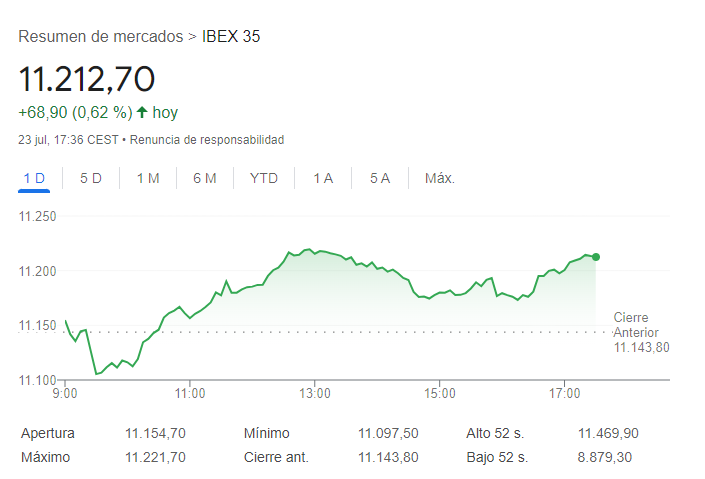705x479 pixels.
Task: Select the 1 D time range tab
Action: pos(34,178)
